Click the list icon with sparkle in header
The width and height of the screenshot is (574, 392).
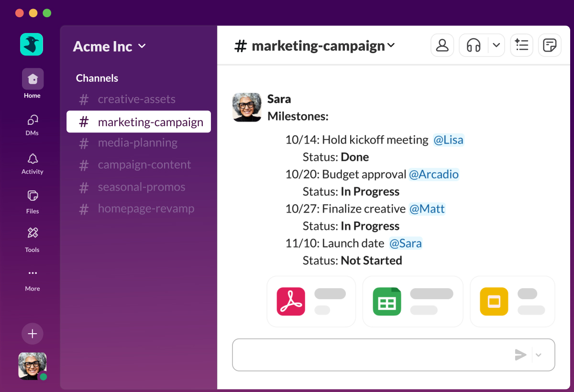coord(521,45)
